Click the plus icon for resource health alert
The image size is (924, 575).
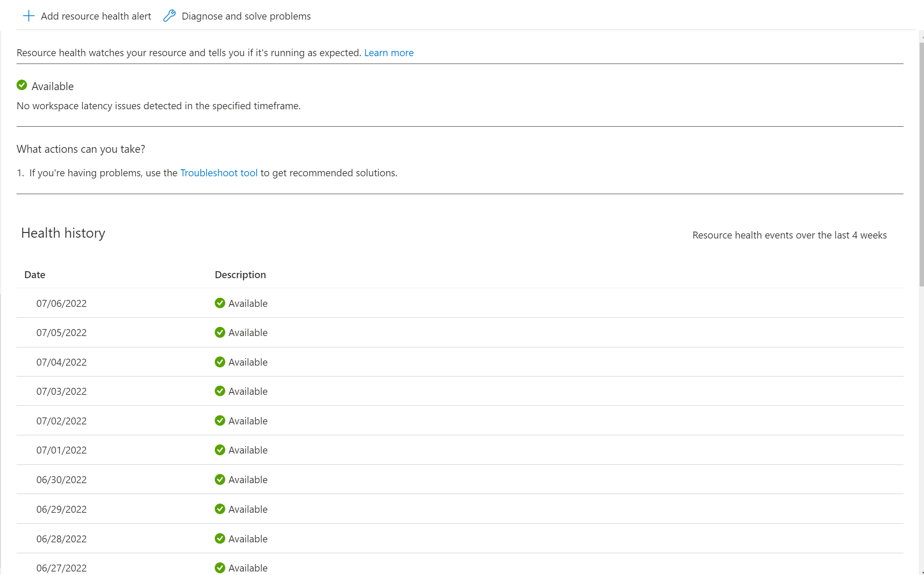[x=29, y=16]
